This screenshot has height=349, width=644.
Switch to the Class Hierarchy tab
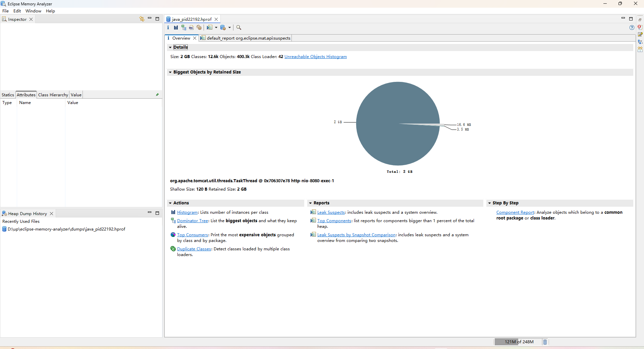click(x=53, y=95)
